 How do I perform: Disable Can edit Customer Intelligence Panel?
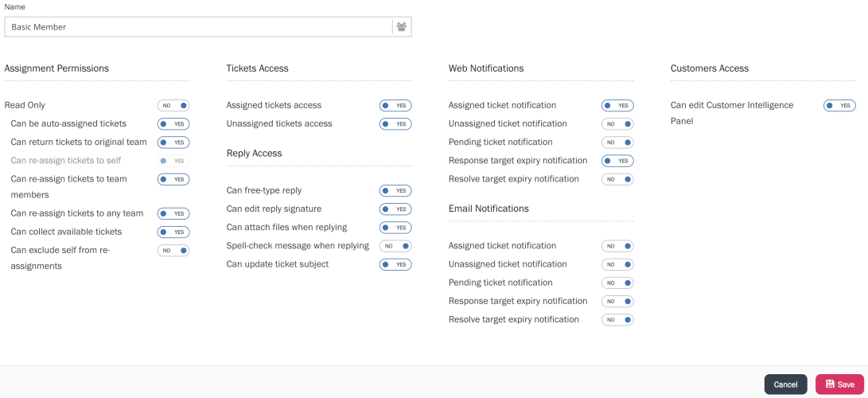839,105
